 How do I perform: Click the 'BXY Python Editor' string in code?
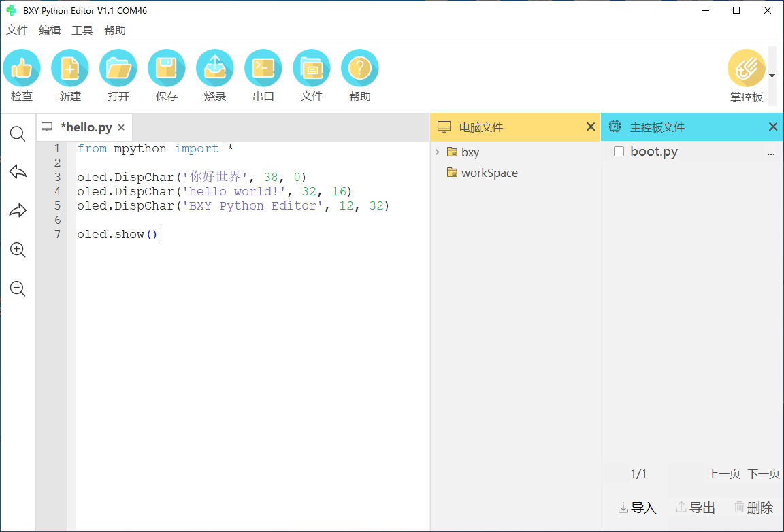(252, 206)
